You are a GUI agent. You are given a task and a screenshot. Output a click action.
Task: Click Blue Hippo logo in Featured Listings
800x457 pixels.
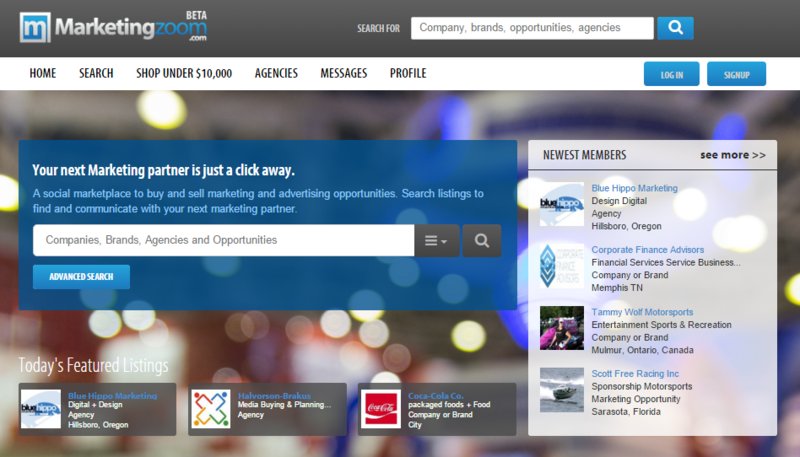41,409
